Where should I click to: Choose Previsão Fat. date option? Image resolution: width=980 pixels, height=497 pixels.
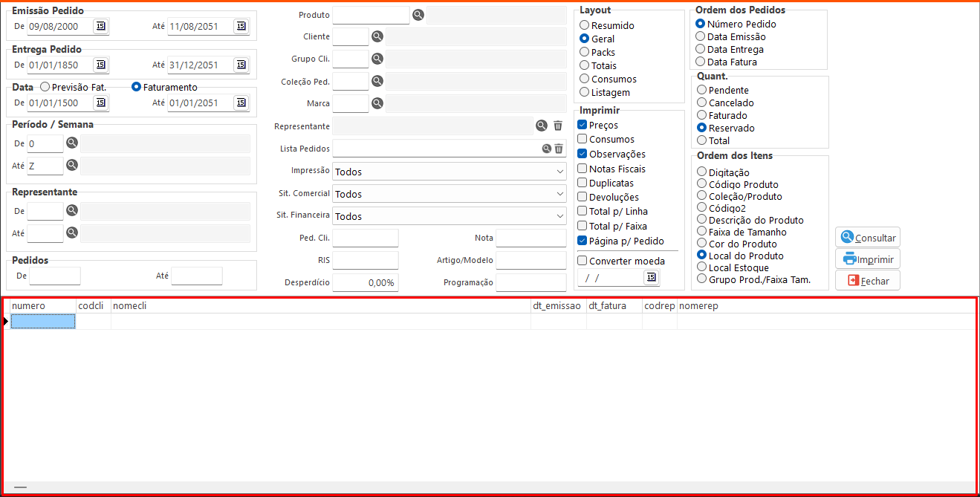(45, 87)
